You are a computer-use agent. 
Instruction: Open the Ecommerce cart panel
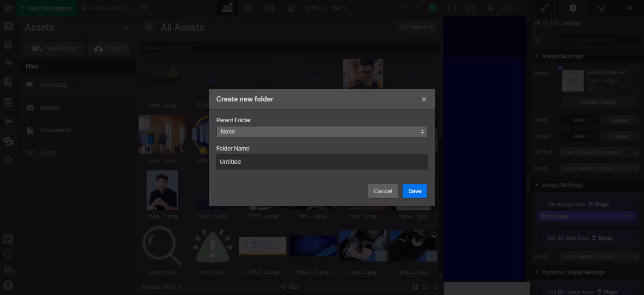pos(8,122)
